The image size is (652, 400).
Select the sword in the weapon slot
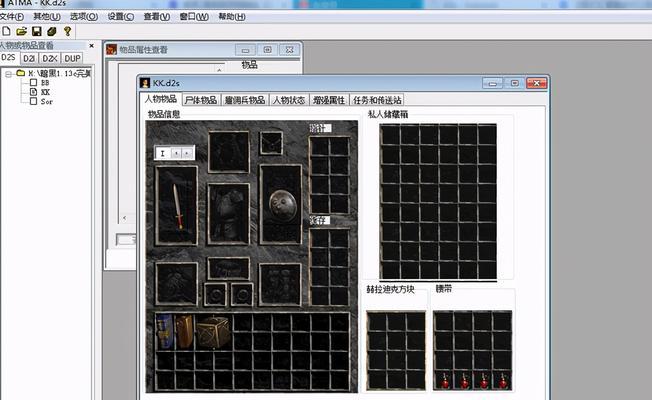[178, 206]
